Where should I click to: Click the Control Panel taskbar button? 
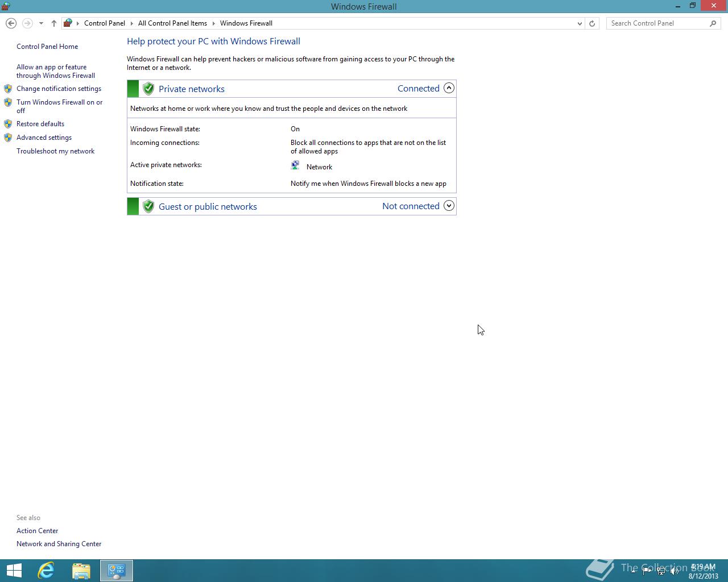click(x=117, y=571)
